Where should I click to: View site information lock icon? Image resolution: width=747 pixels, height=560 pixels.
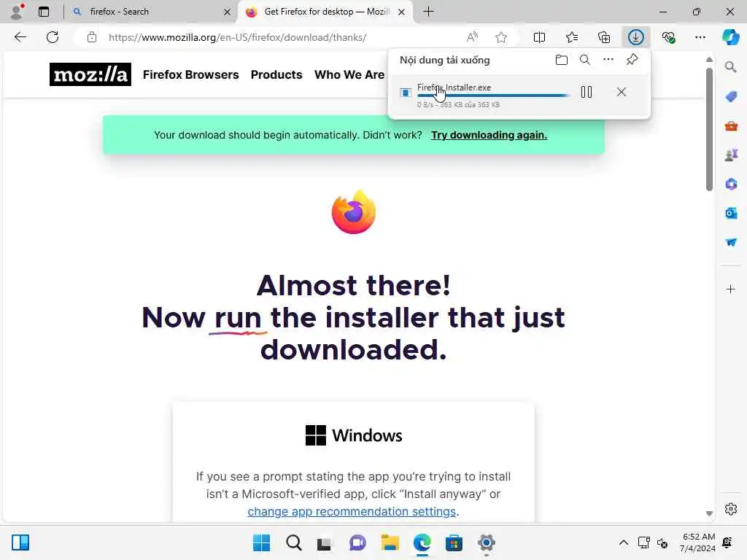pos(92,37)
